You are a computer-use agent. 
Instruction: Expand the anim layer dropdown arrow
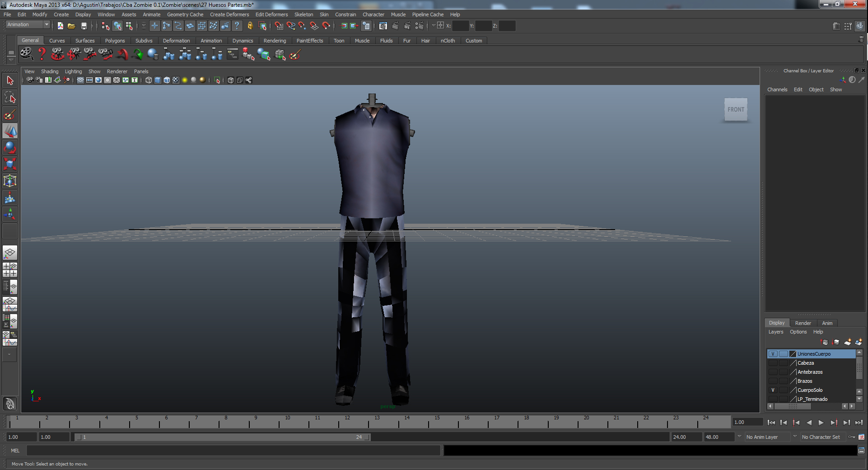739,437
